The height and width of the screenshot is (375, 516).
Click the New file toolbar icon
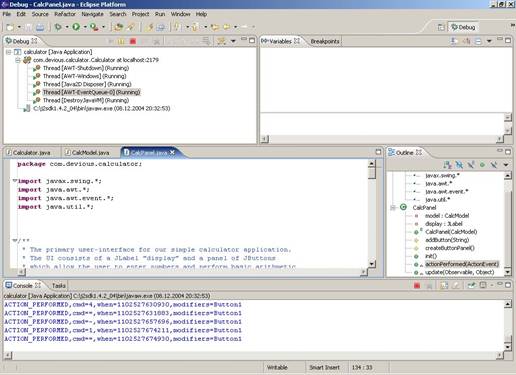click(10, 27)
